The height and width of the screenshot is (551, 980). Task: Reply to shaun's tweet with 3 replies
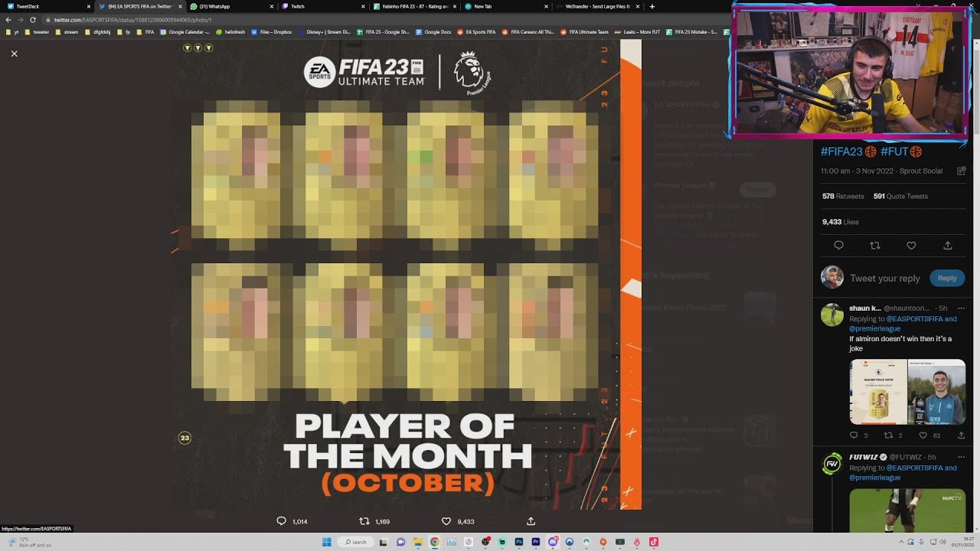pyautogui.click(x=854, y=435)
